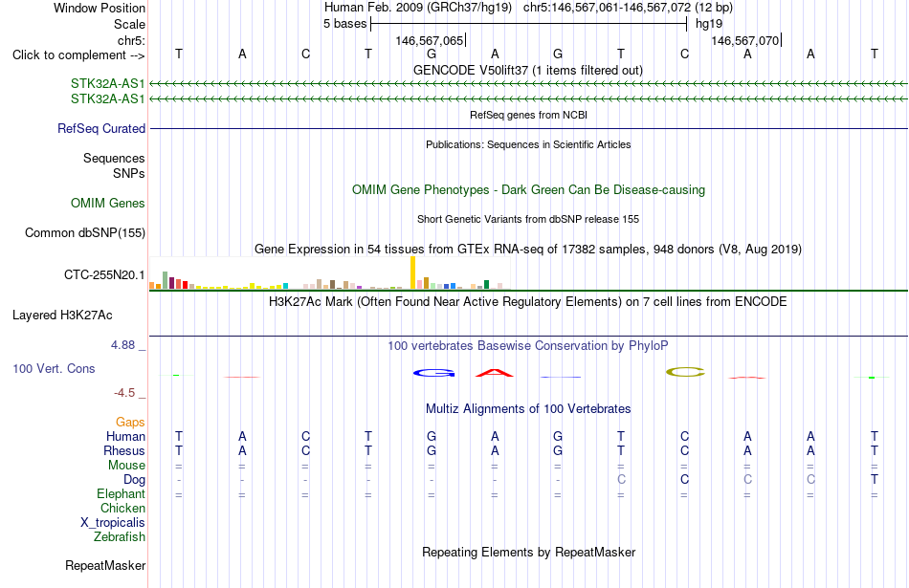Select the X_tropicalis species label
Screen dimensions: 909x588
click(113, 523)
